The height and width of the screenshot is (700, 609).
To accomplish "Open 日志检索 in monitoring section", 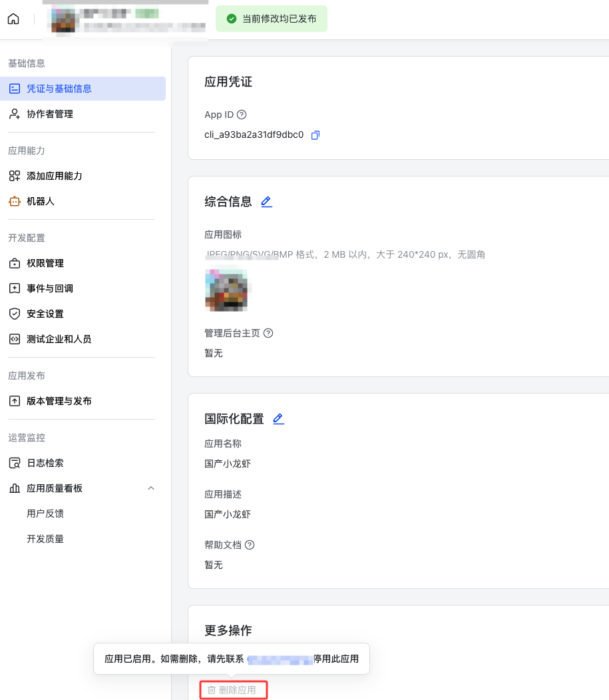I will point(45,463).
